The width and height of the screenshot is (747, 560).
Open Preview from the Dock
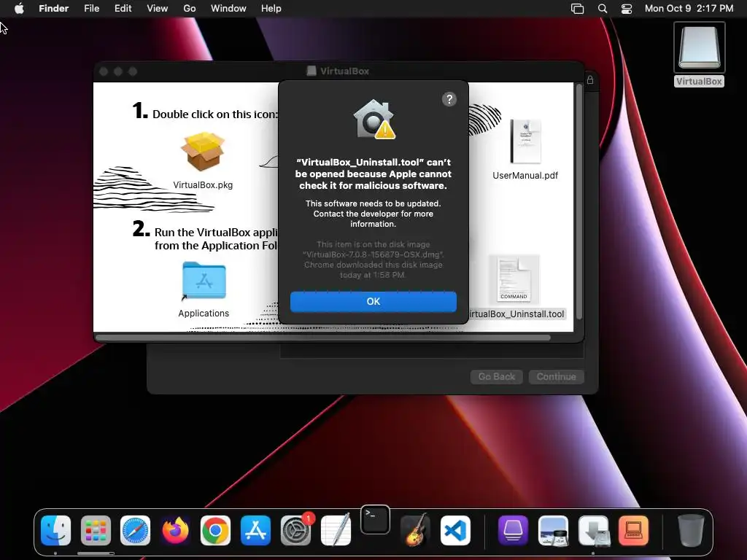click(x=553, y=530)
